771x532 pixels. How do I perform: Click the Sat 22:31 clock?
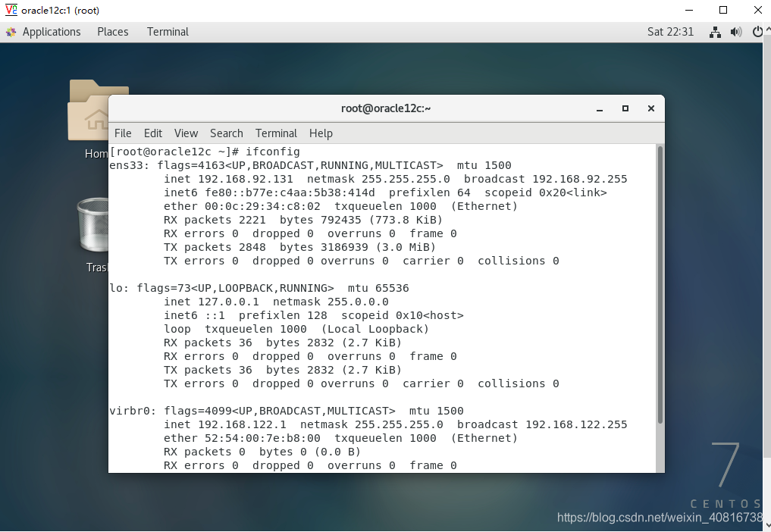[670, 32]
